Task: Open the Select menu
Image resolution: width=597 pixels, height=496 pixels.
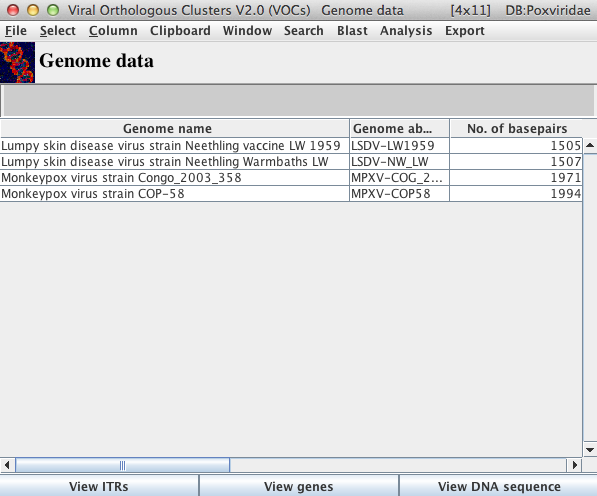Action: click(57, 30)
